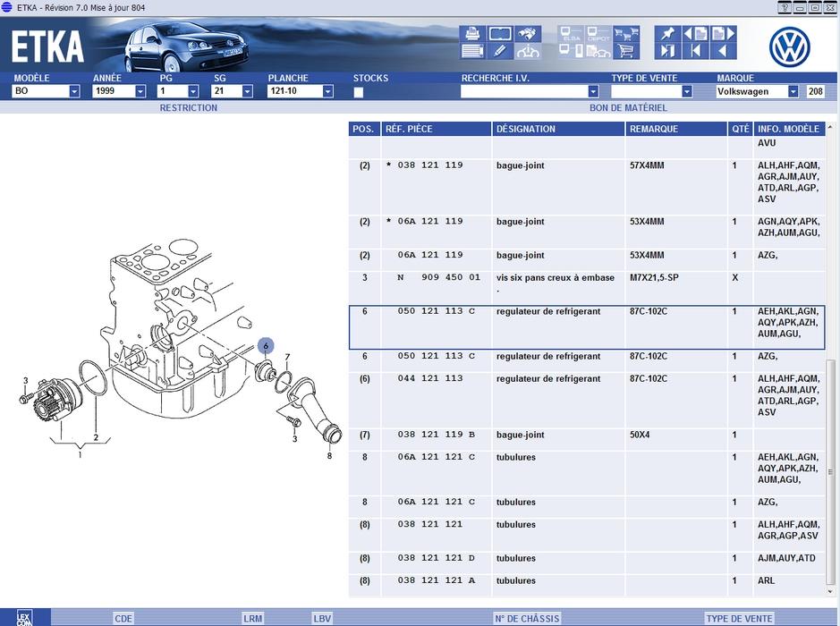Image resolution: width=840 pixels, height=626 pixels.
Task: Click the frame view icon beside the printer
Action: [500, 34]
